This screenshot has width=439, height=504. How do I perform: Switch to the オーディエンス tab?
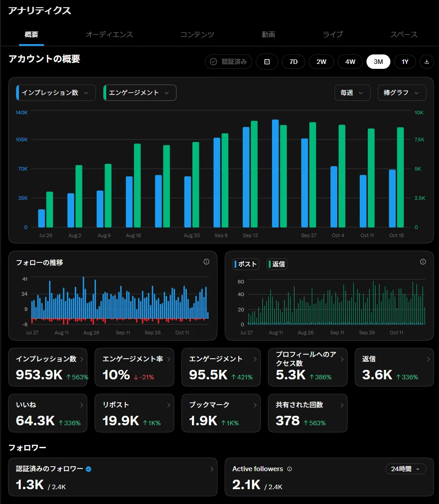point(109,34)
